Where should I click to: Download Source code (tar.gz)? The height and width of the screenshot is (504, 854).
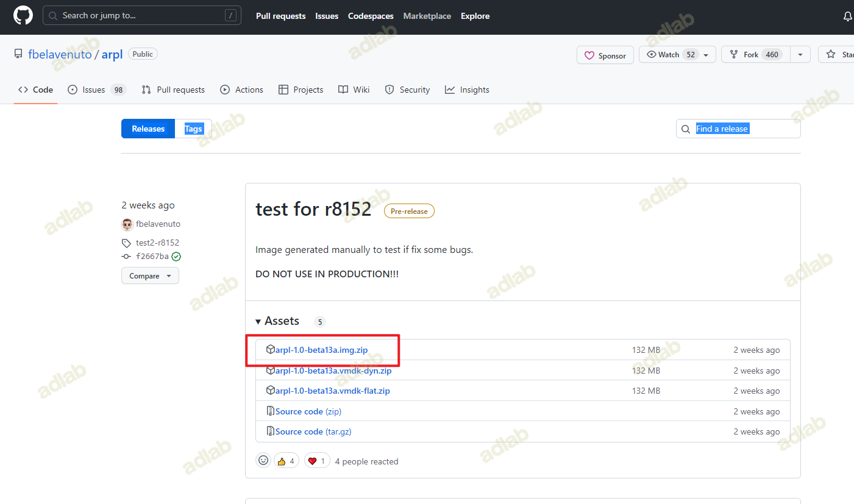313,431
